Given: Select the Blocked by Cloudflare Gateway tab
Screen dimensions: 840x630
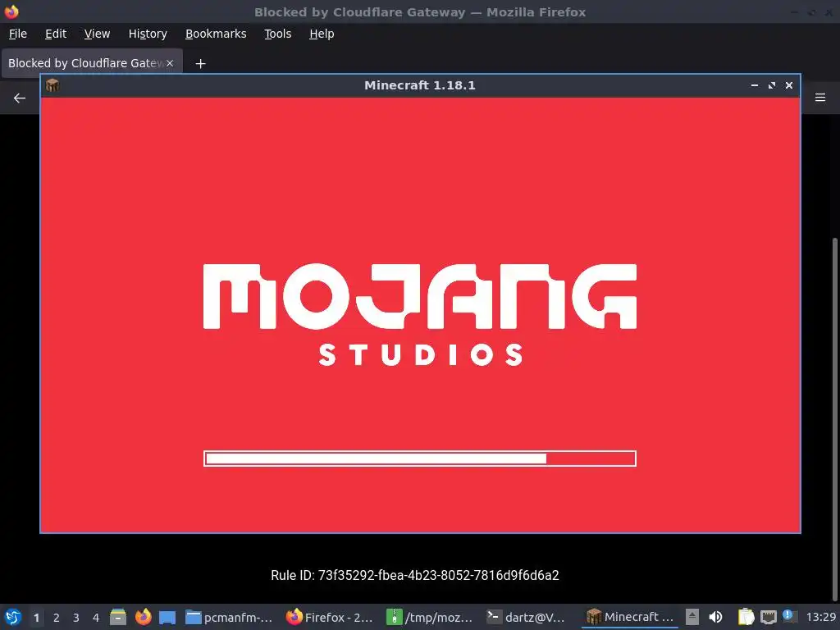Looking at the screenshot, I should coord(85,63).
